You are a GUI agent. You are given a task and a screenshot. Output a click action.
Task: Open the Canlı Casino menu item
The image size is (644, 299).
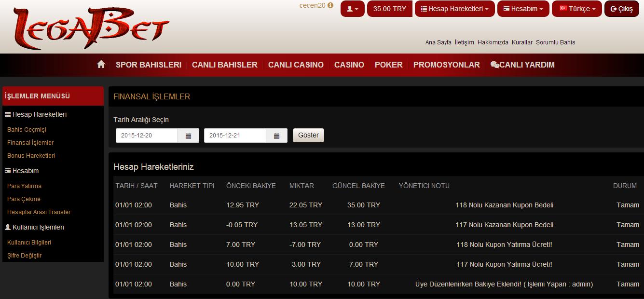[x=296, y=65]
